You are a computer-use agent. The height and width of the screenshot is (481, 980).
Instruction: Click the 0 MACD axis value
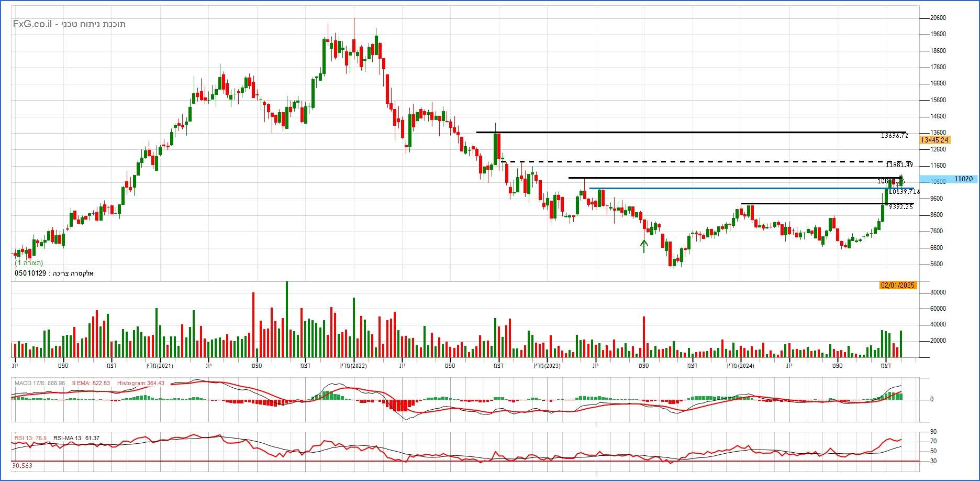[931, 399]
